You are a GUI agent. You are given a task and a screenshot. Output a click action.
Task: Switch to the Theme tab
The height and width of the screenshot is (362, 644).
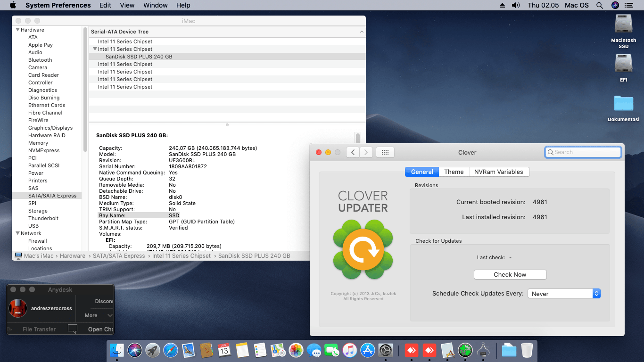click(454, 172)
